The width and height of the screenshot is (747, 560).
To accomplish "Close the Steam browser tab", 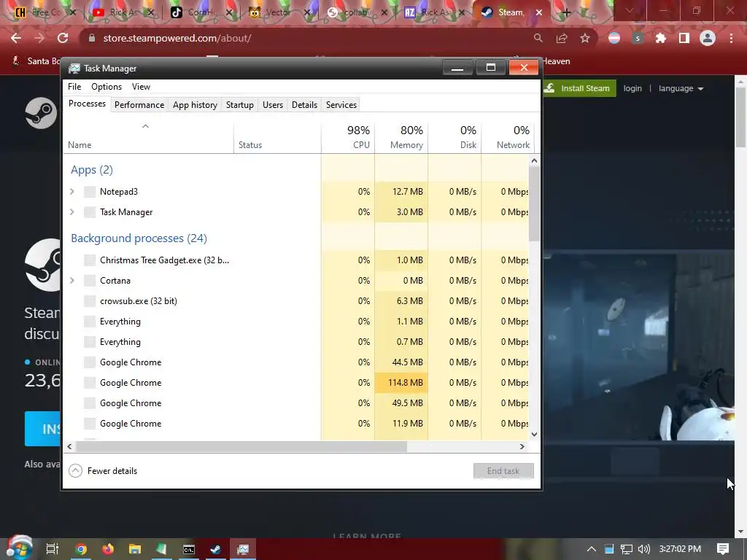I will (x=539, y=12).
